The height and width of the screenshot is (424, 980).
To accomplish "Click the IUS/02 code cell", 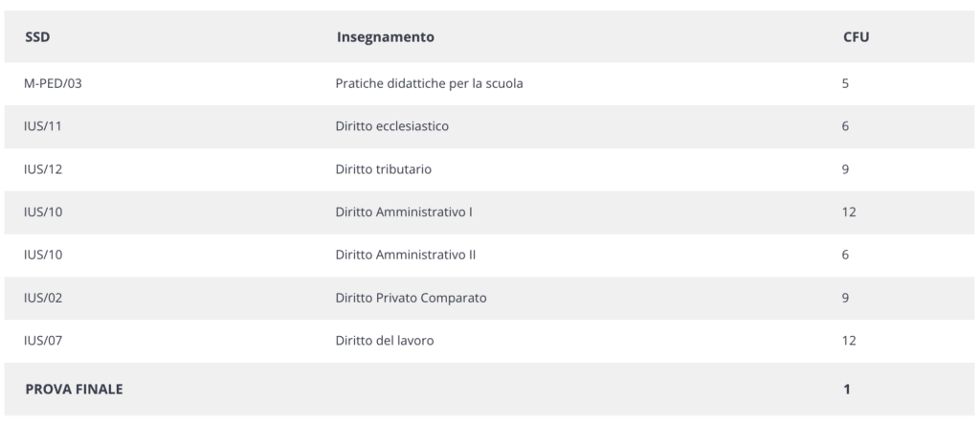I will [43, 298].
